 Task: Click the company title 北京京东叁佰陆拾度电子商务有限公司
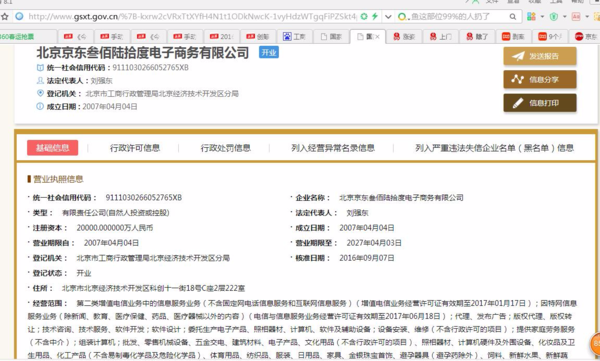(x=143, y=53)
